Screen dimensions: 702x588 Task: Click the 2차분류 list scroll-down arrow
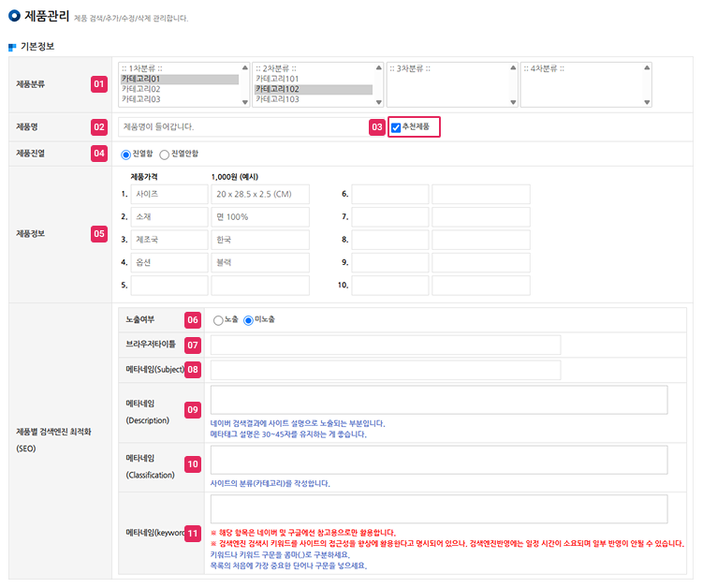(379, 102)
